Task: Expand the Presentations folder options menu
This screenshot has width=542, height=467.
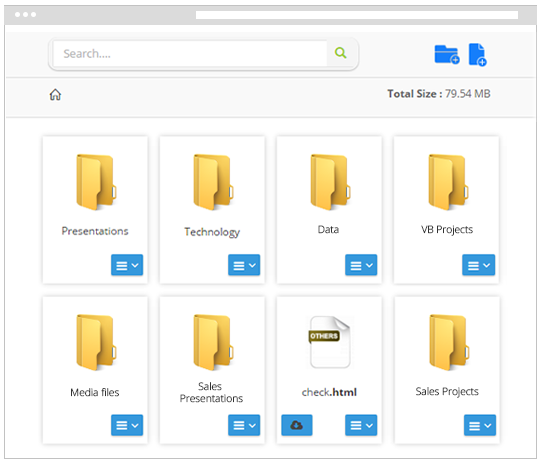Action: pos(127,265)
